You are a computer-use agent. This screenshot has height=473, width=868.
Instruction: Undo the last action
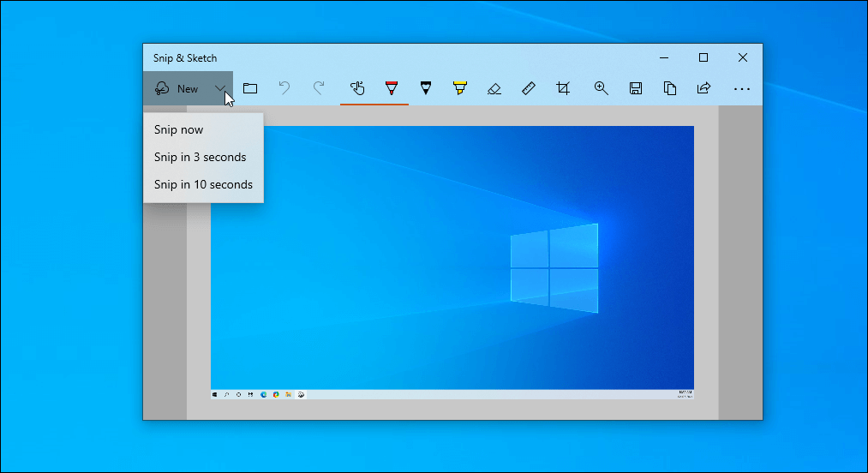284,88
